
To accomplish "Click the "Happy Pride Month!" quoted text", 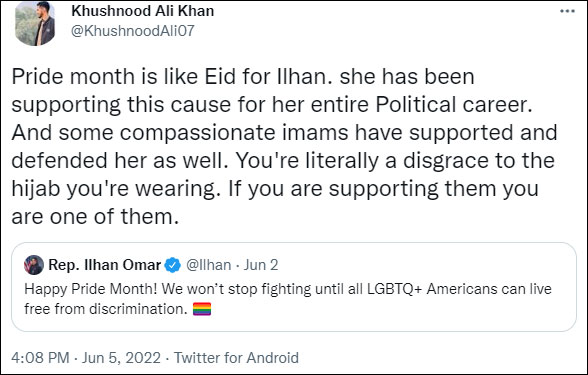I will 91,289.
